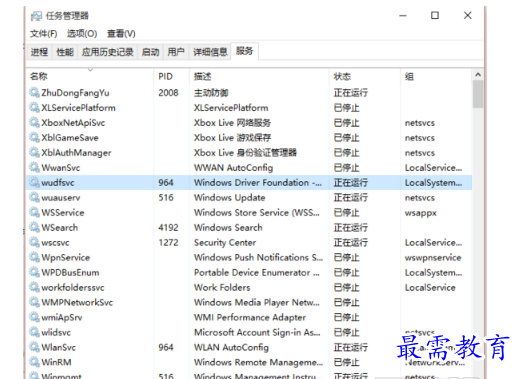This screenshot has height=379, width=518.
Task: Click the WWAN AutoConfig description
Action: (x=234, y=168)
